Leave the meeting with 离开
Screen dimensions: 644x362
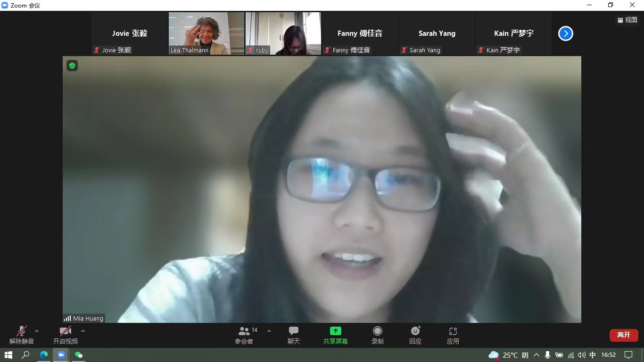pos(624,335)
